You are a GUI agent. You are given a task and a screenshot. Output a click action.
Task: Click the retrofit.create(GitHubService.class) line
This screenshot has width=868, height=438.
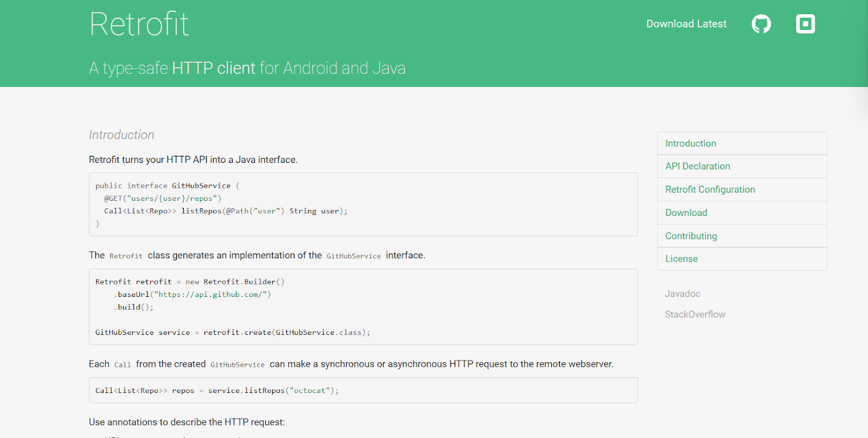tap(233, 332)
